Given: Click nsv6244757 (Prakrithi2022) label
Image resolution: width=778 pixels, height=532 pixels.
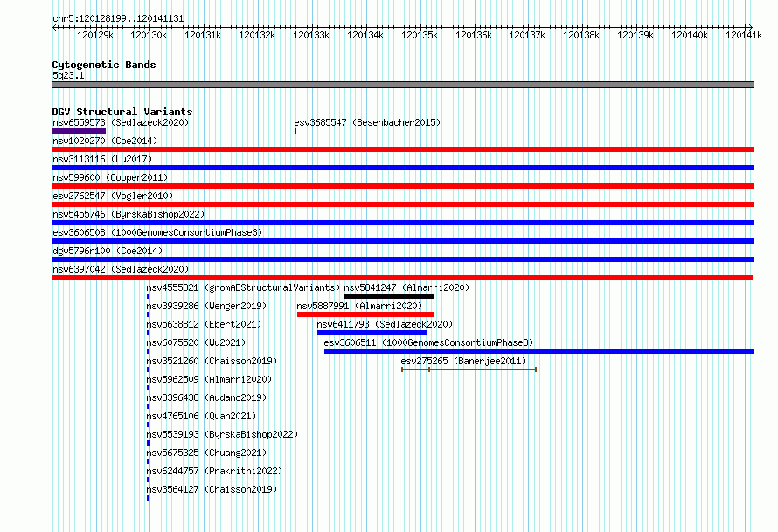Looking at the screenshot, I should pyautogui.click(x=214, y=471).
